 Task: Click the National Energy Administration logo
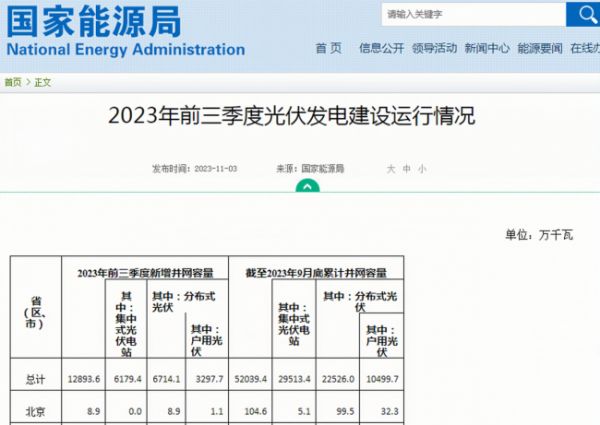pos(123,31)
